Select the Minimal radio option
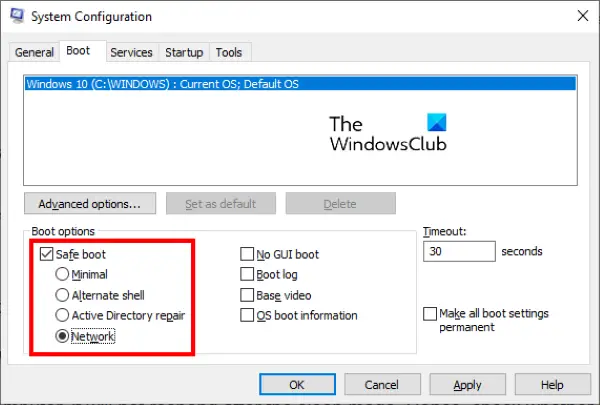The image size is (600, 405). [62, 274]
